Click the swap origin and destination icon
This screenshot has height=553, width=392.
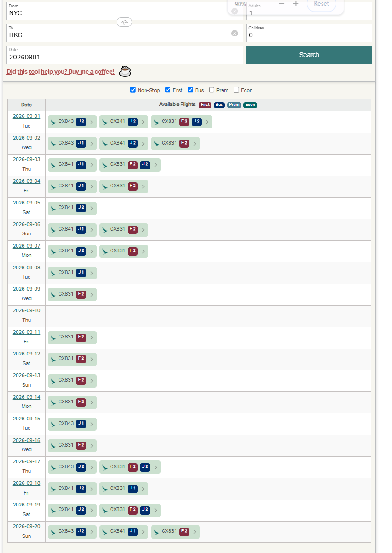click(x=124, y=22)
